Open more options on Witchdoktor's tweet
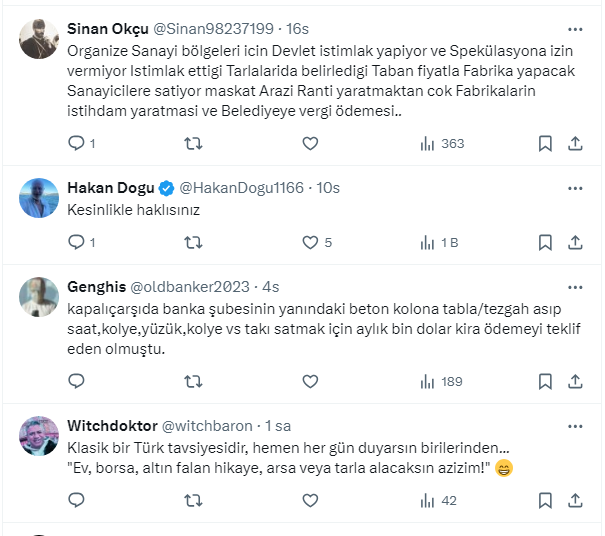 [x=575, y=425]
